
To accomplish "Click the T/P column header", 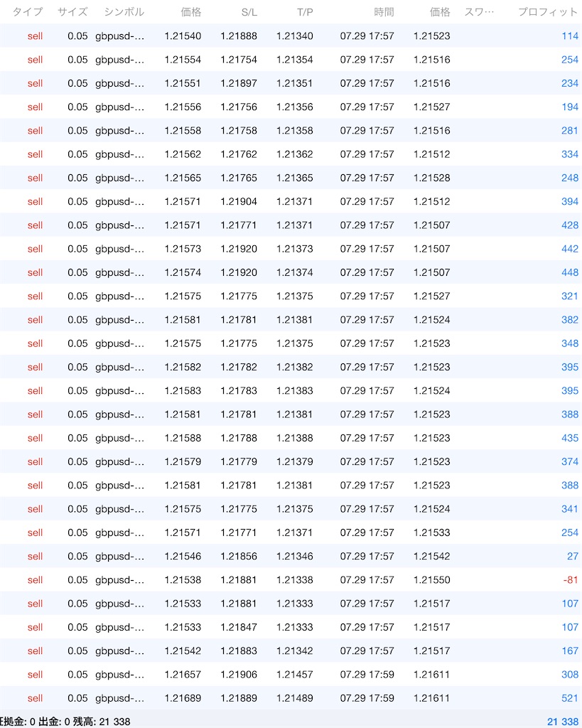I will (x=305, y=13).
